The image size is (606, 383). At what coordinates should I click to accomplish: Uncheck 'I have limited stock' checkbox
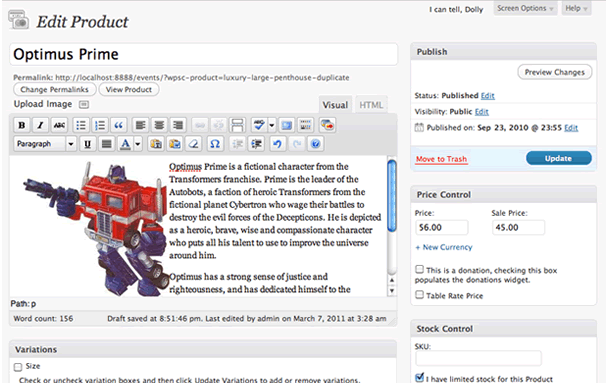pyautogui.click(x=419, y=378)
